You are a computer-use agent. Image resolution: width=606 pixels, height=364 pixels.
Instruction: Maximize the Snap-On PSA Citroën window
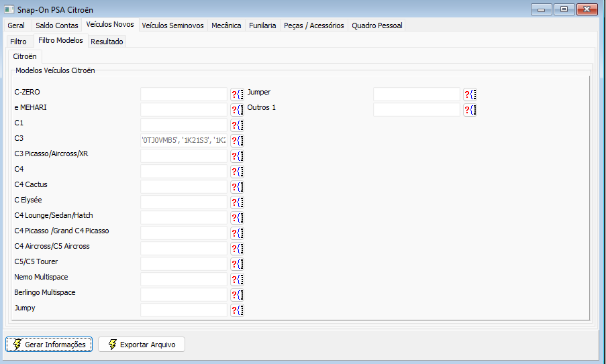pos(564,9)
